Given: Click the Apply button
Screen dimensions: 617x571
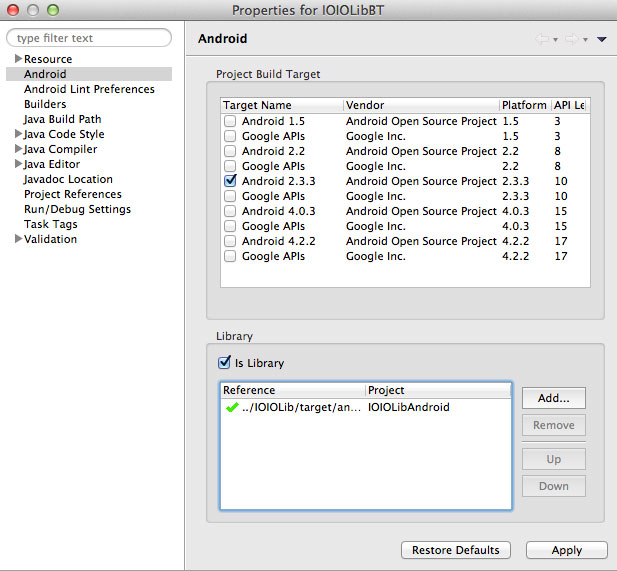Looking at the screenshot, I should (x=567, y=550).
